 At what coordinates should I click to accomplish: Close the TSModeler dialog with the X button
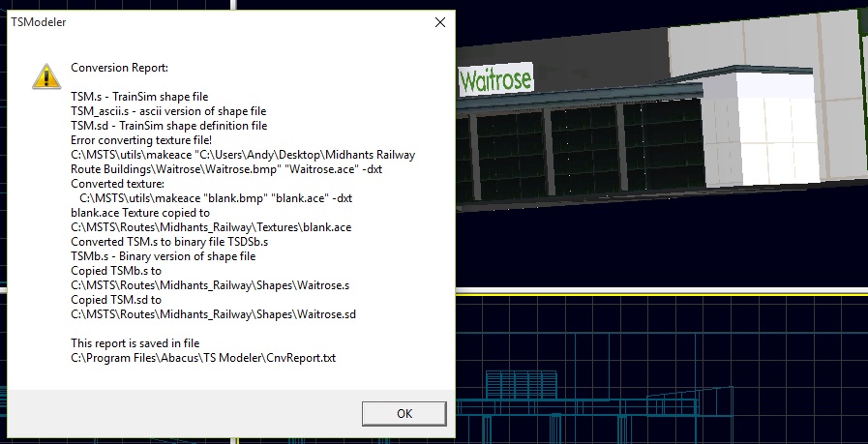click(440, 22)
